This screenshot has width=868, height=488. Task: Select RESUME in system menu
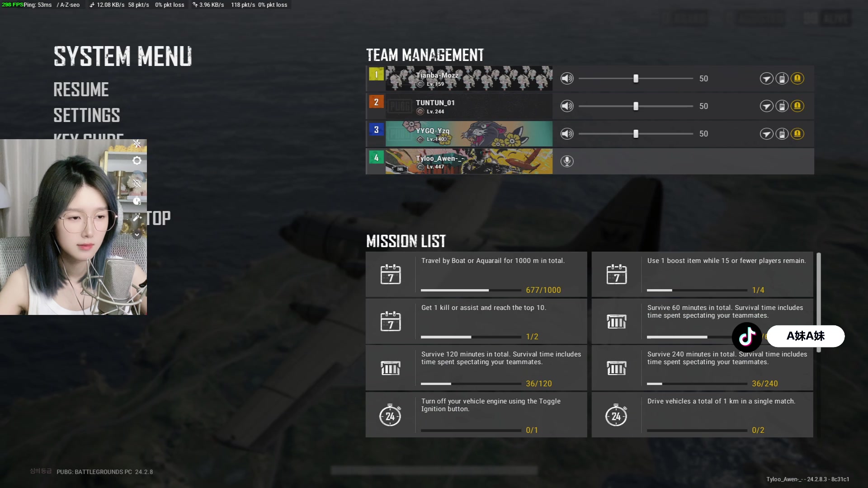pyautogui.click(x=81, y=89)
